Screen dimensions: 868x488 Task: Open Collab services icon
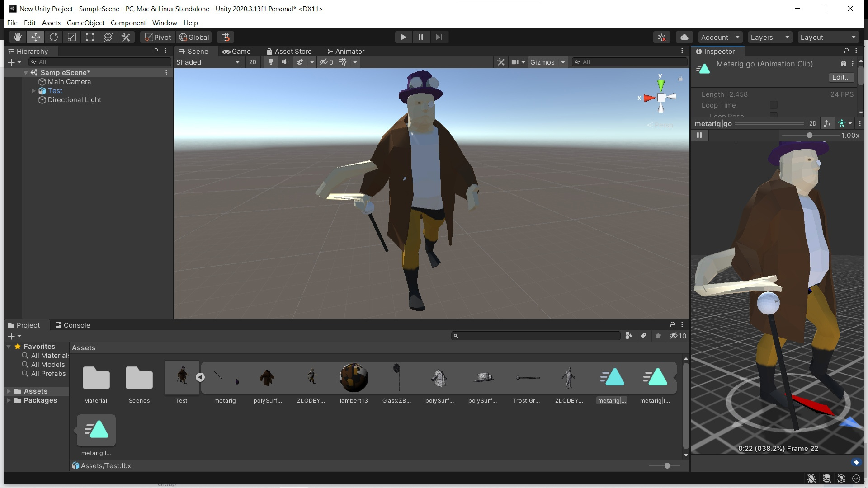tap(662, 37)
